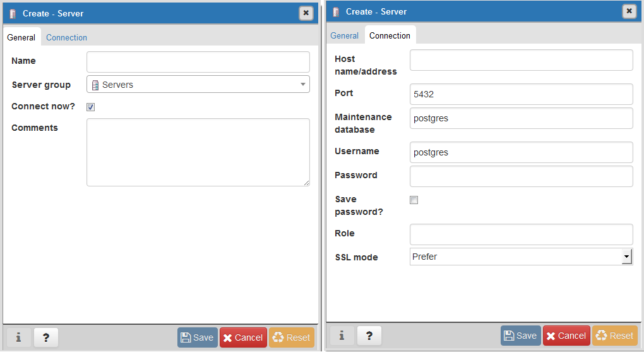The width and height of the screenshot is (644, 352).
Task: Open the help question mark in the General dialog
Action: [46, 337]
